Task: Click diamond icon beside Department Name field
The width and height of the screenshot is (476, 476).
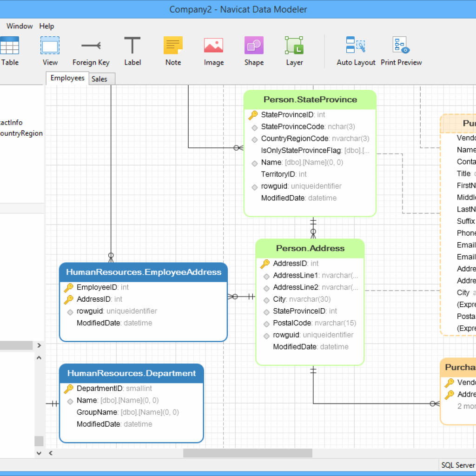Action: tap(70, 401)
